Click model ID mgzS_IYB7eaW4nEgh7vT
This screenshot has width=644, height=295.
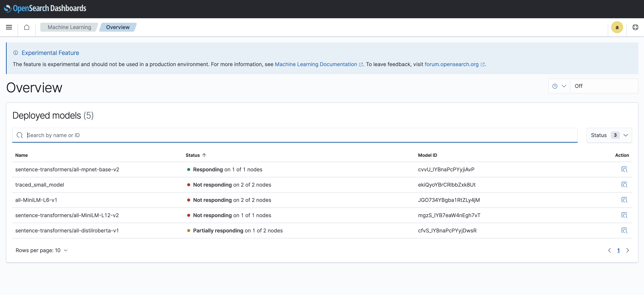[x=449, y=215]
